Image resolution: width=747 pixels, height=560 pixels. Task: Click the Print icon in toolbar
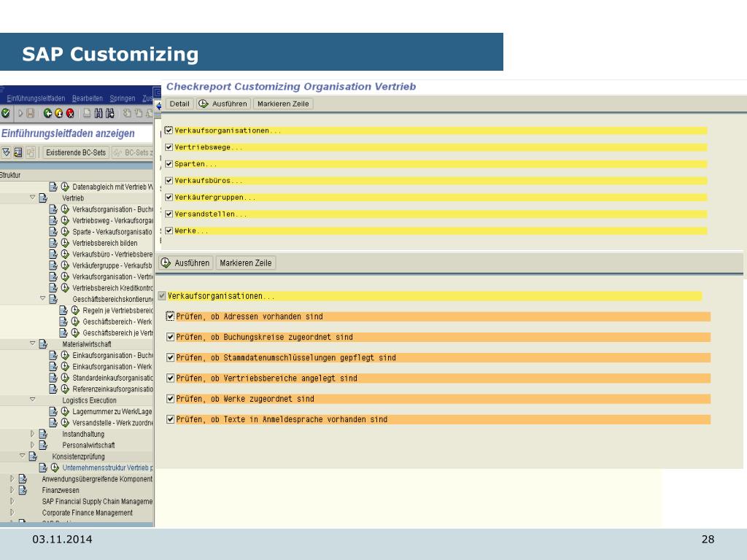pyautogui.click(x=88, y=113)
